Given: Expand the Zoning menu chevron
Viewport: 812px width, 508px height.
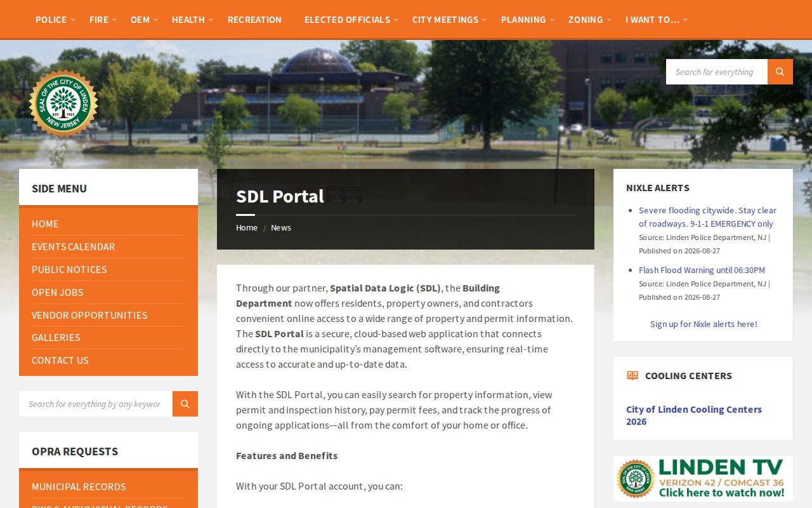Looking at the screenshot, I should coord(609,20).
